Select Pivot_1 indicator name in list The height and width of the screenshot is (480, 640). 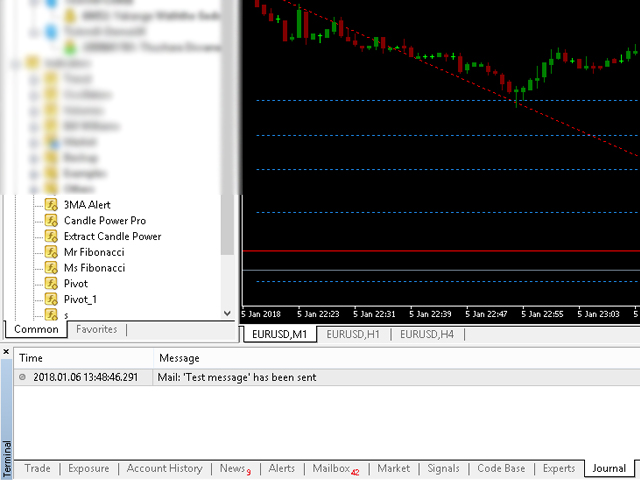(80, 299)
